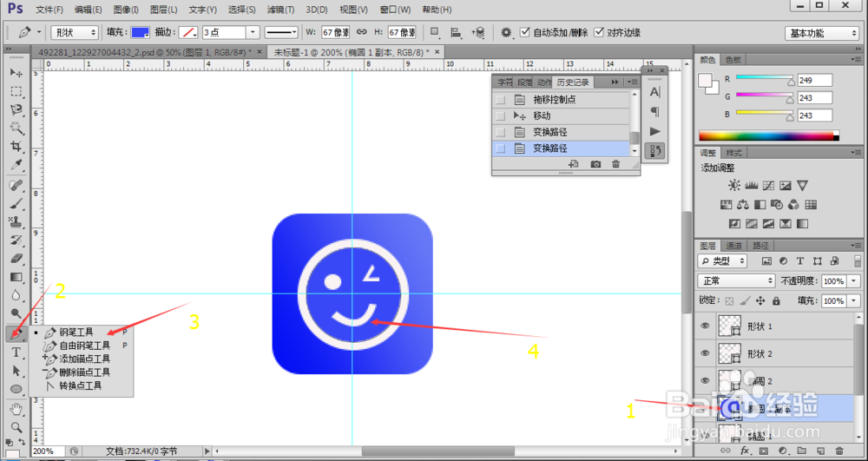Viewport: 868px width, 461px height.
Task: Open the 正常 blend mode dropdown
Action: click(736, 280)
